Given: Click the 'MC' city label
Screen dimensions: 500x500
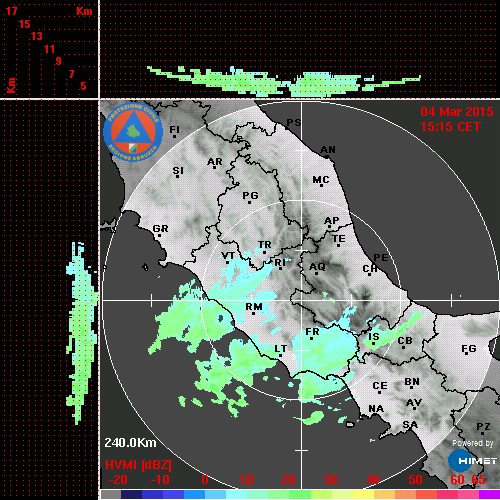Looking at the screenshot, I should click(321, 180).
